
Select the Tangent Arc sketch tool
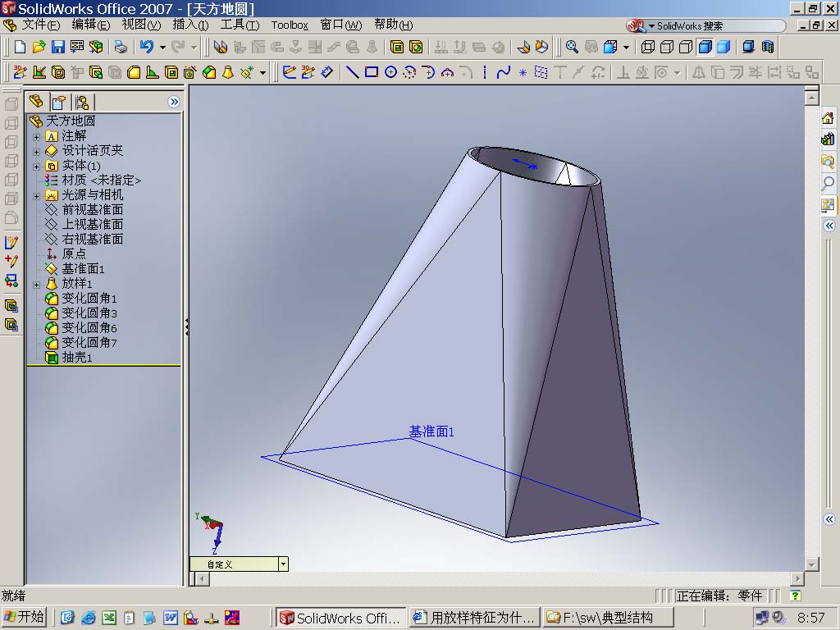coord(428,72)
